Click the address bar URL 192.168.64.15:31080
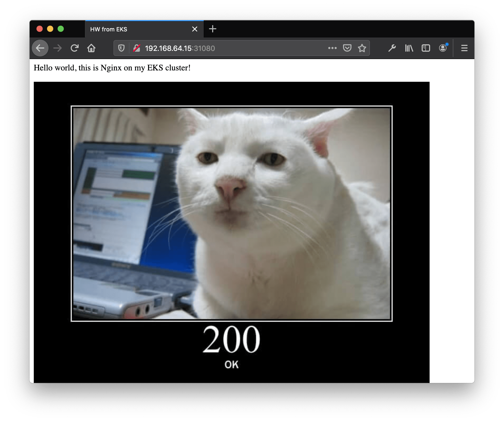The height and width of the screenshot is (422, 504). (180, 48)
